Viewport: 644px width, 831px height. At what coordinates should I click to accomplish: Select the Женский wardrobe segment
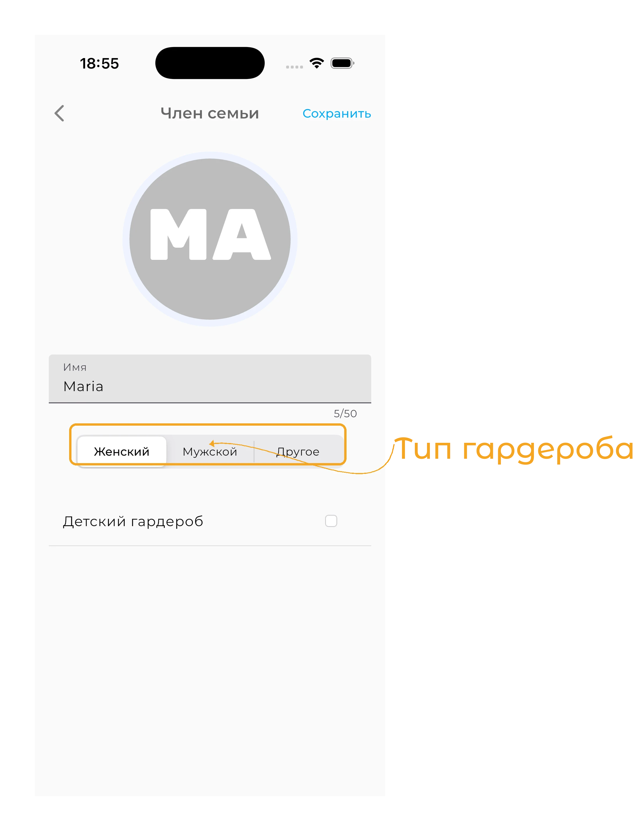point(122,451)
